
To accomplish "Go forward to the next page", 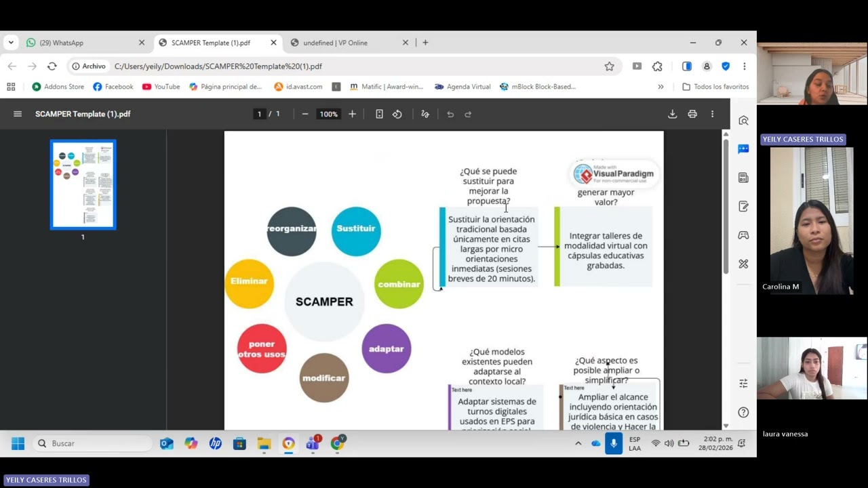I will 32,66.
